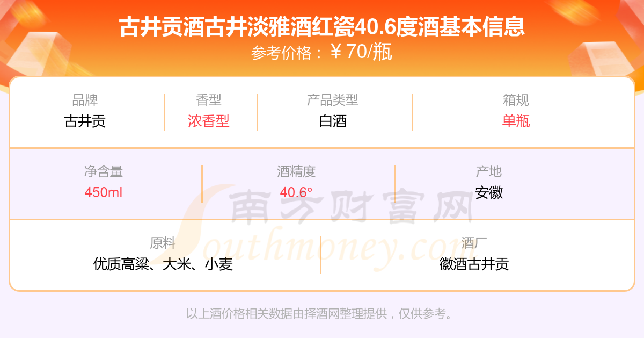The image size is (644, 338).
Task: Select the origin value 安徽
Action: pyautogui.click(x=488, y=192)
